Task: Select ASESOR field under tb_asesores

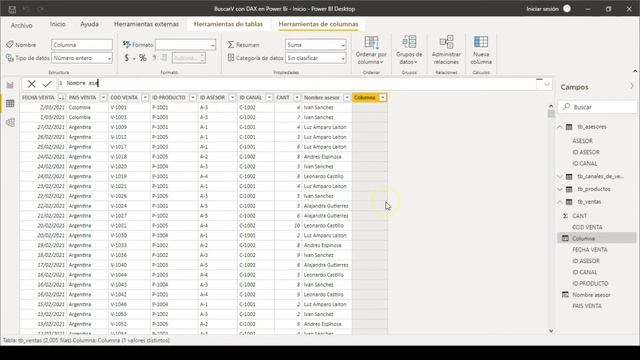Action: 582,141
